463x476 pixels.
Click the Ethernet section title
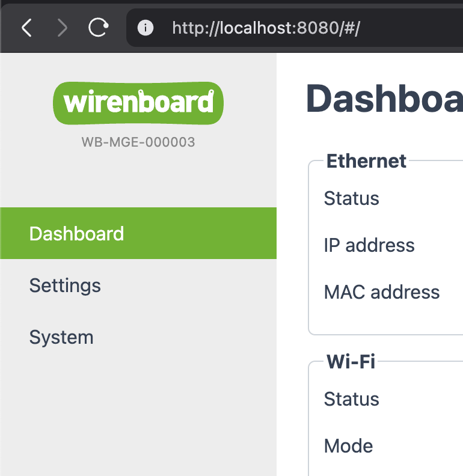click(367, 161)
